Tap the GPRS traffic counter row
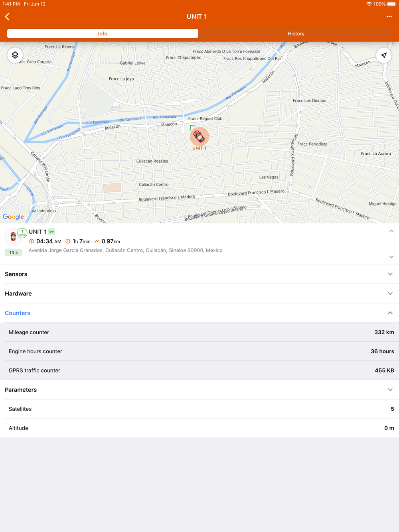The width and height of the screenshot is (399, 532). [199, 370]
